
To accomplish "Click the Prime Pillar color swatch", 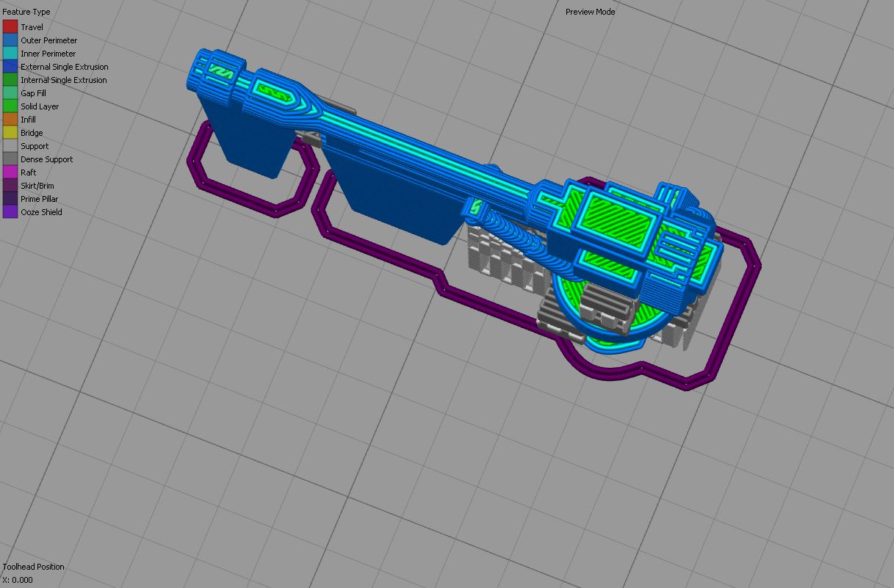I will 10,199.
